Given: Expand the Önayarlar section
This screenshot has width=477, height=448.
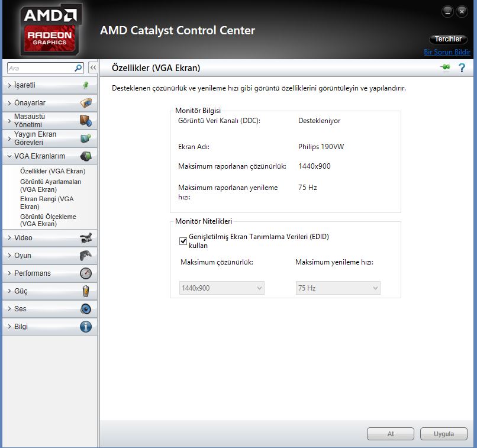Looking at the screenshot, I should (49, 103).
